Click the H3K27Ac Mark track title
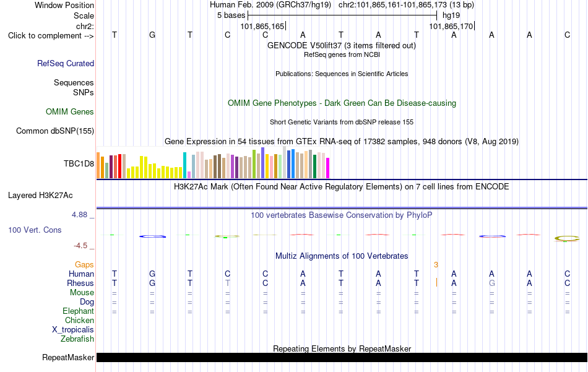Image resolution: width=588 pixels, height=372 pixels. tap(342, 187)
